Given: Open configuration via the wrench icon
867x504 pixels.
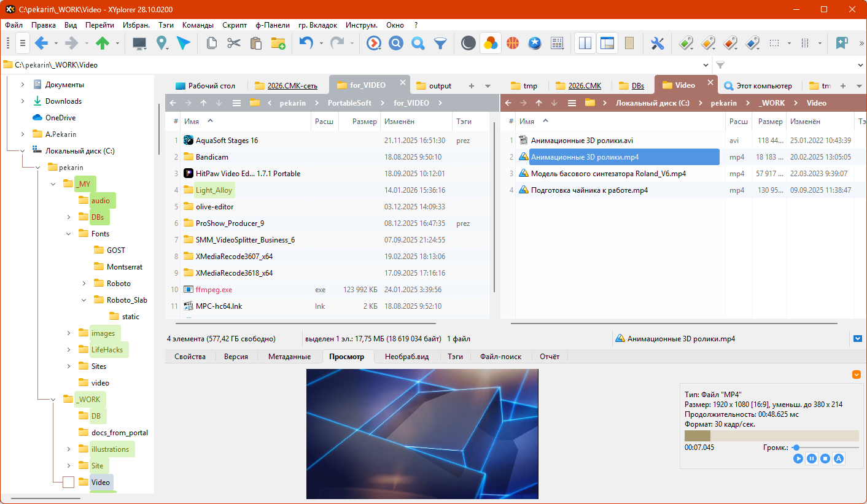Looking at the screenshot, I should click(x=657, y=43).
